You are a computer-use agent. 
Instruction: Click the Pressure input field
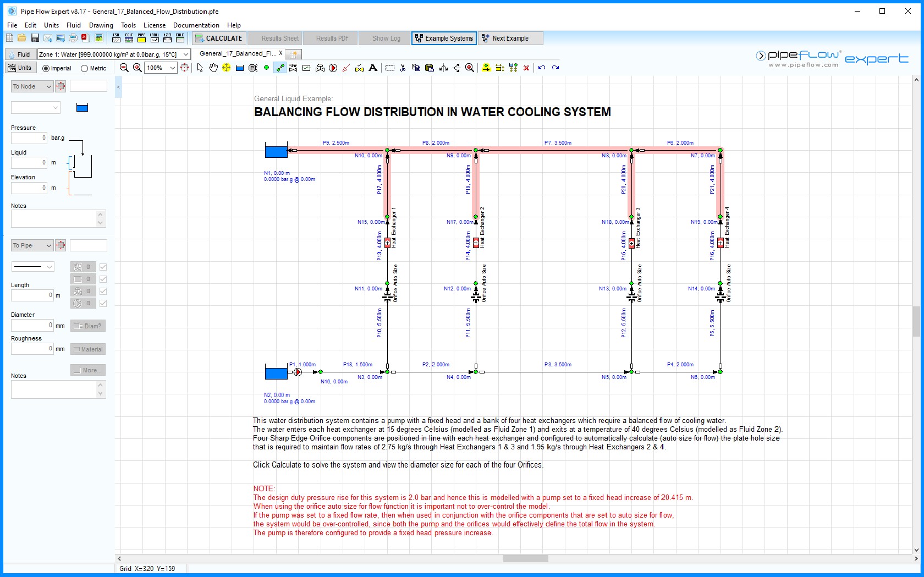(29, 138)
